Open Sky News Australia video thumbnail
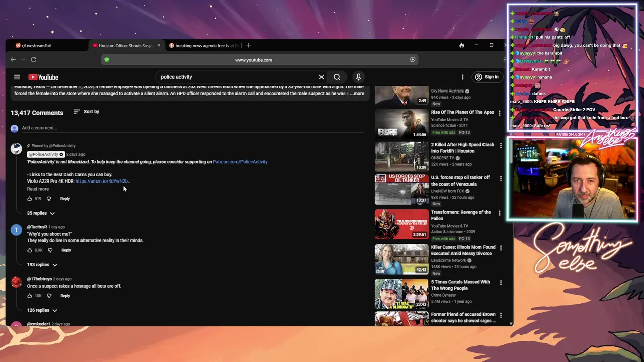Screen dimensions: 644x362 point(401,96)
